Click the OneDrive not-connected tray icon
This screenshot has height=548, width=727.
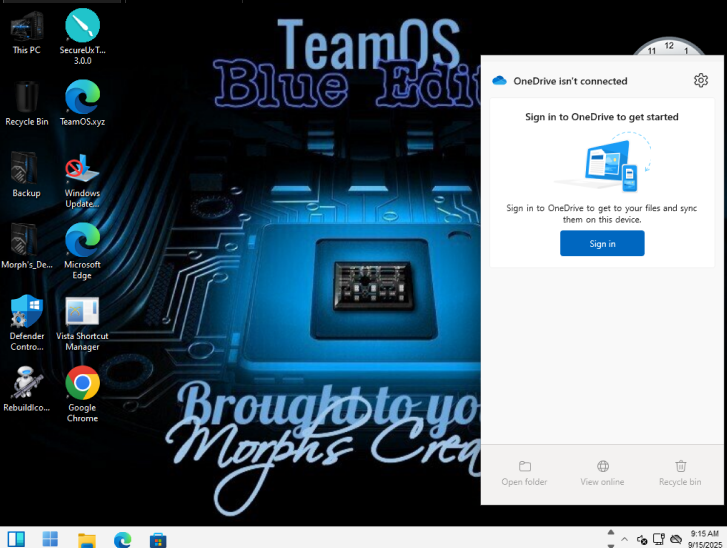click(x=676, y=539)
